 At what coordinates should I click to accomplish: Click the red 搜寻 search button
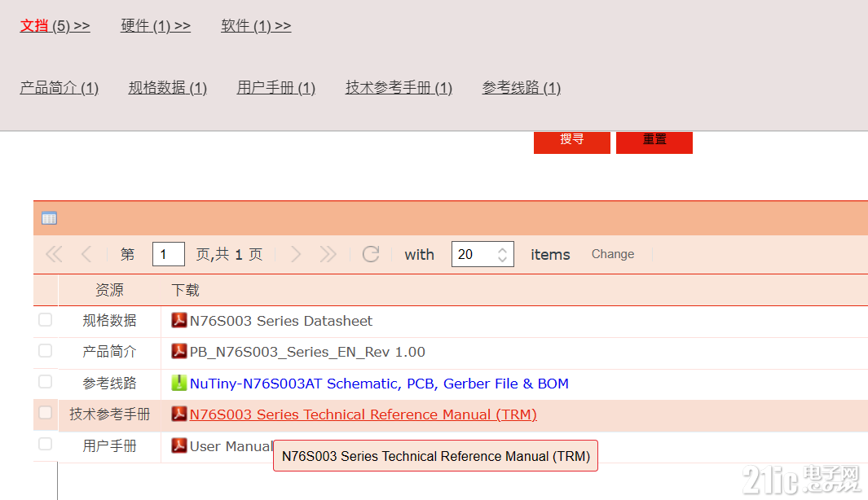(572, 143)
